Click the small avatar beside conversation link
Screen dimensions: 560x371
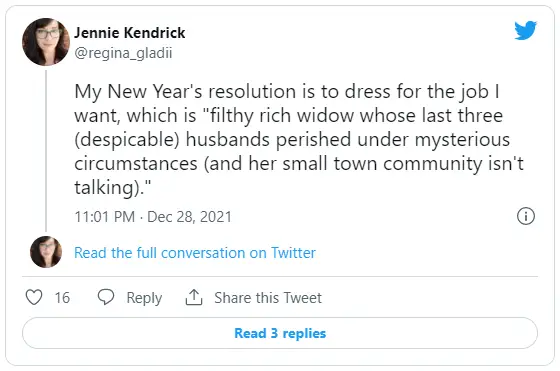click(x=46, y=252)
